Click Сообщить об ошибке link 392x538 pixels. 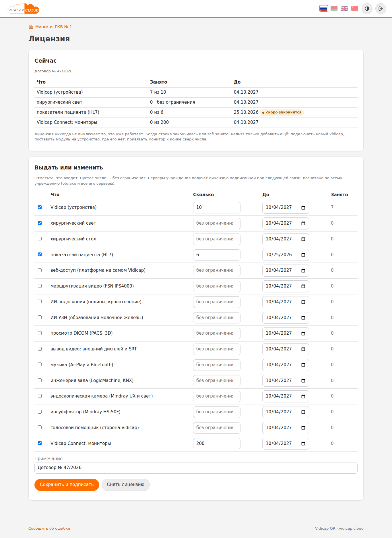(x=49, y=528)
